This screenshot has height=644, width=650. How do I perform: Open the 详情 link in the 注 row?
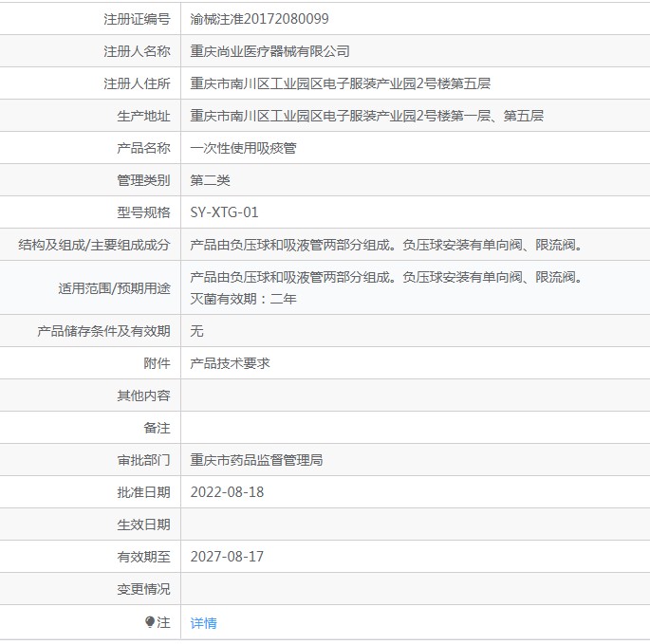click(x=203, y=623)
